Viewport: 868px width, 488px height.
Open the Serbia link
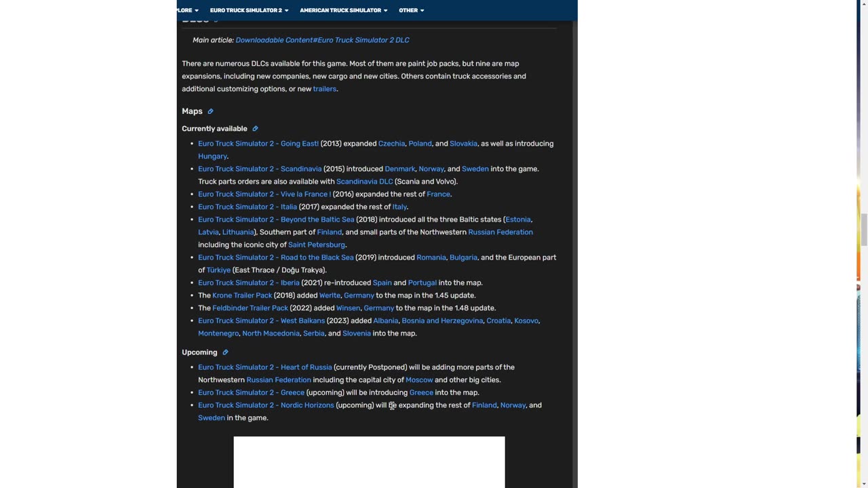point(313,333)
